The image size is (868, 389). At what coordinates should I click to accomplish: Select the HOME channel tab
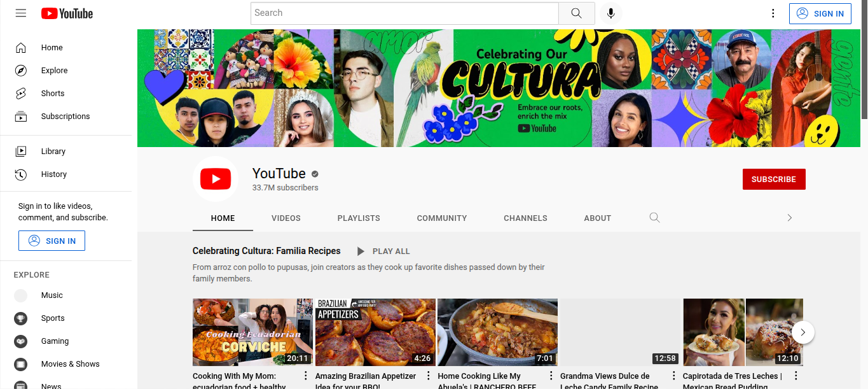(223, 218)
